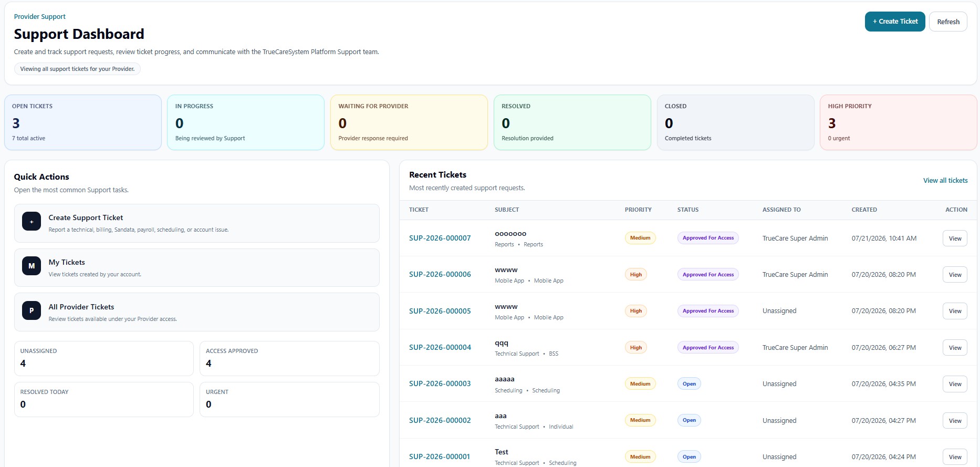Click the High priority badge on SUP-2026-000006
This screenshot has height=467, width=980.
coord(636,274)
